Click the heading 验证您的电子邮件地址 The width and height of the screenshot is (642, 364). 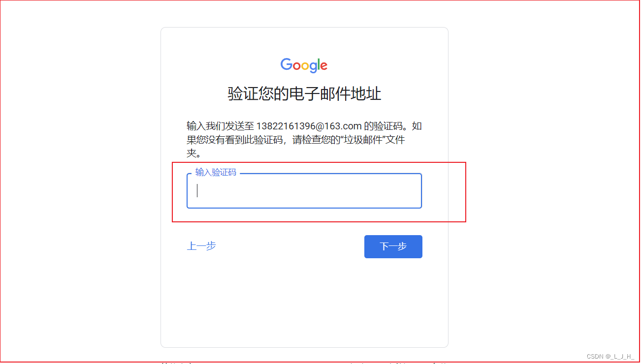coord(304,93)
